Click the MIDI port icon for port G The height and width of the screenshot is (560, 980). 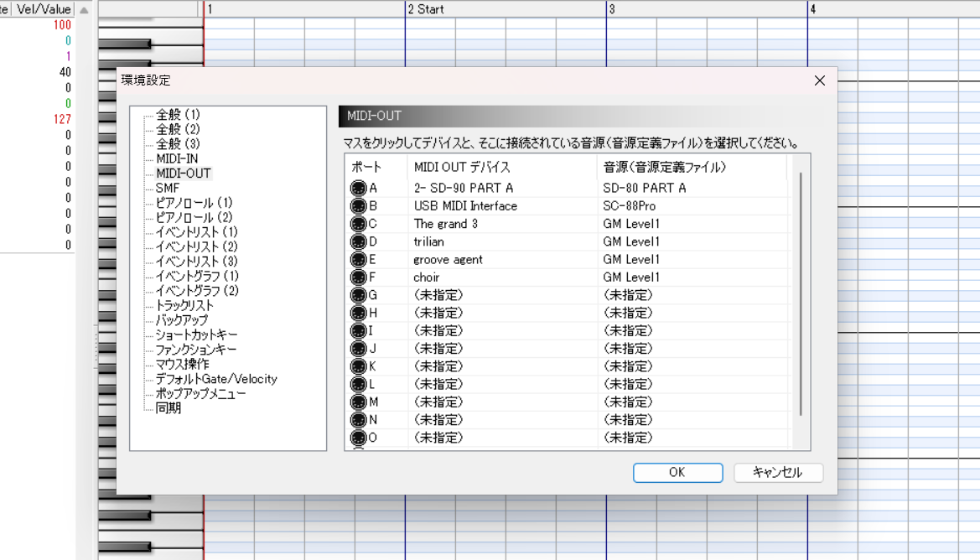coord(358,295)
